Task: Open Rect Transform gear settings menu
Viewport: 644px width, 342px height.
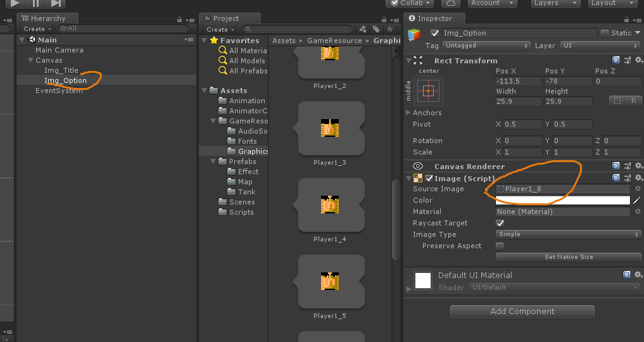Action: (639, 60)
